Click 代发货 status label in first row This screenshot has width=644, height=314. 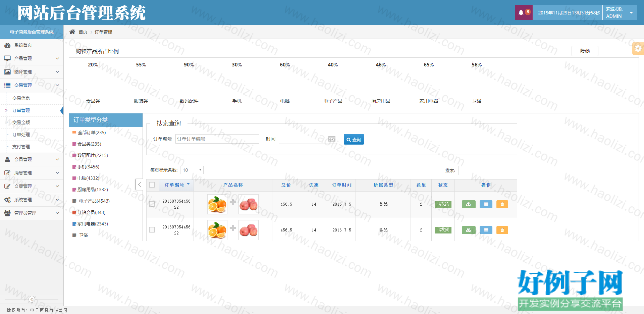[443, 204]
